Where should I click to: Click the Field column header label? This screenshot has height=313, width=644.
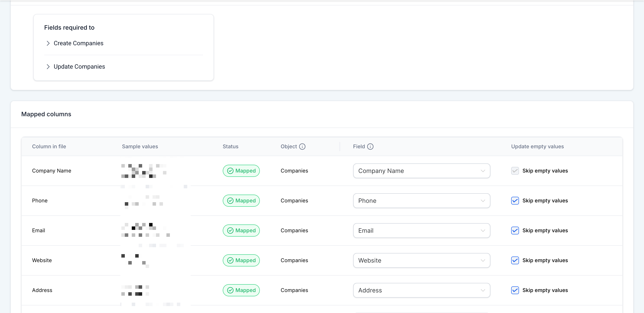point(359,147)
